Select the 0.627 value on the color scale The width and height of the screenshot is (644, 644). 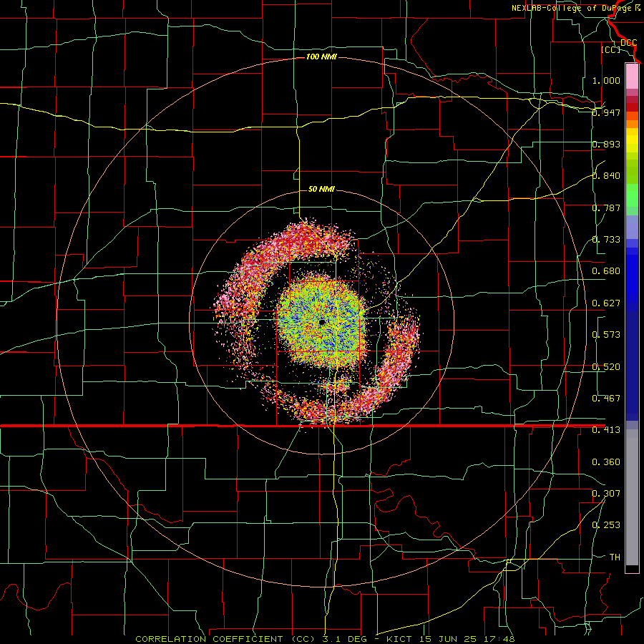click(606, 303)
